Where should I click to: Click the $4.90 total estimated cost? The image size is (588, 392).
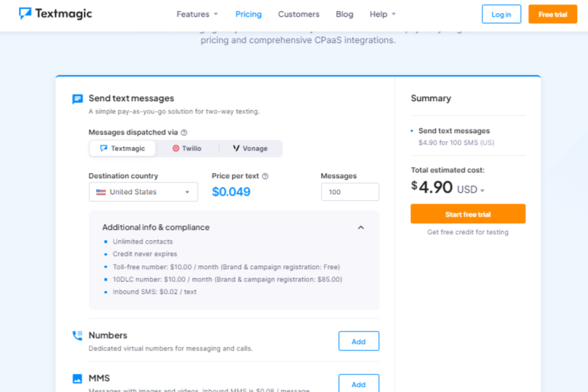point(432,187)
